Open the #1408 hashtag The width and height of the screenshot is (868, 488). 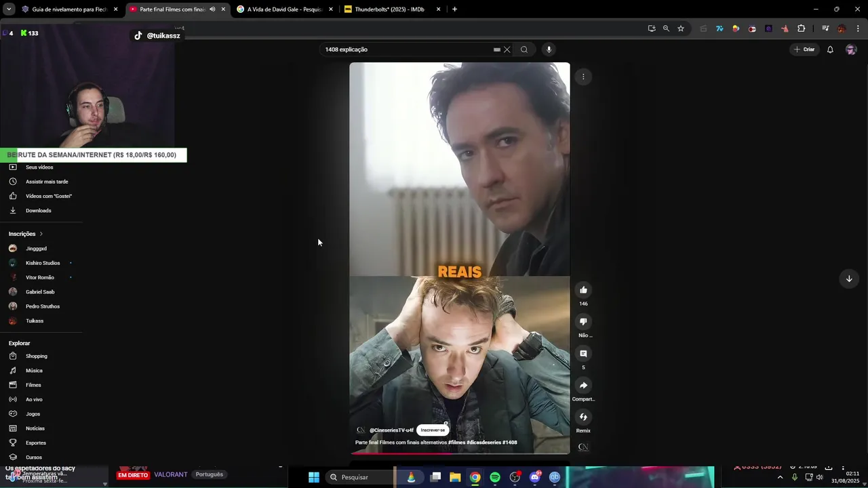510,443
